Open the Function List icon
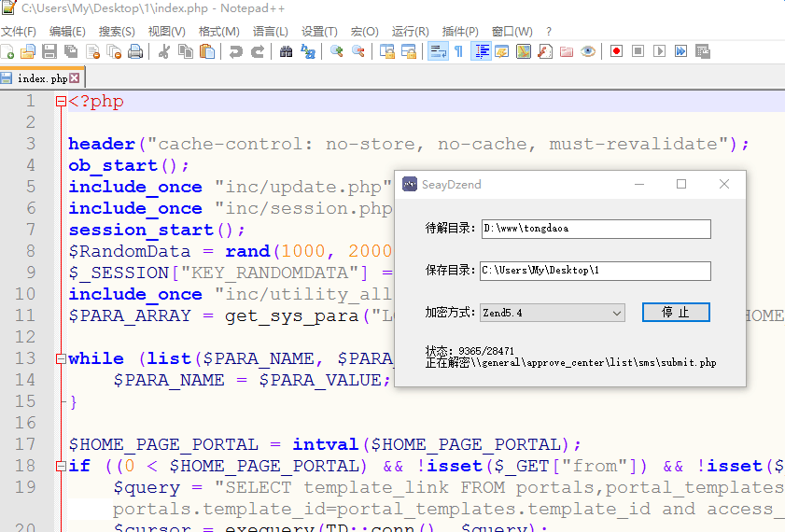This screenshot has width=785, height=532. [x=545, y=51]
